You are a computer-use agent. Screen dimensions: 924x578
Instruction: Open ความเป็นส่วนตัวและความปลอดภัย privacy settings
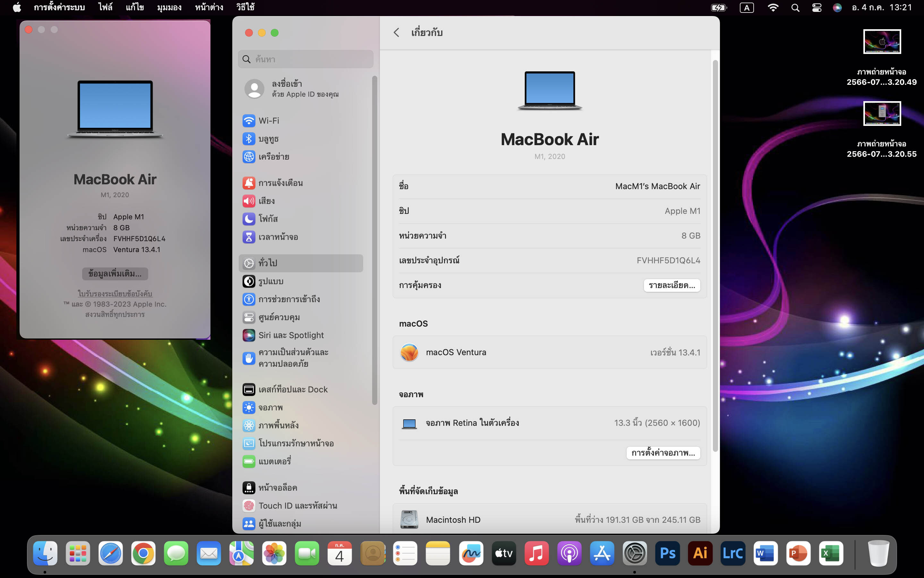click(x=301, y=358)
